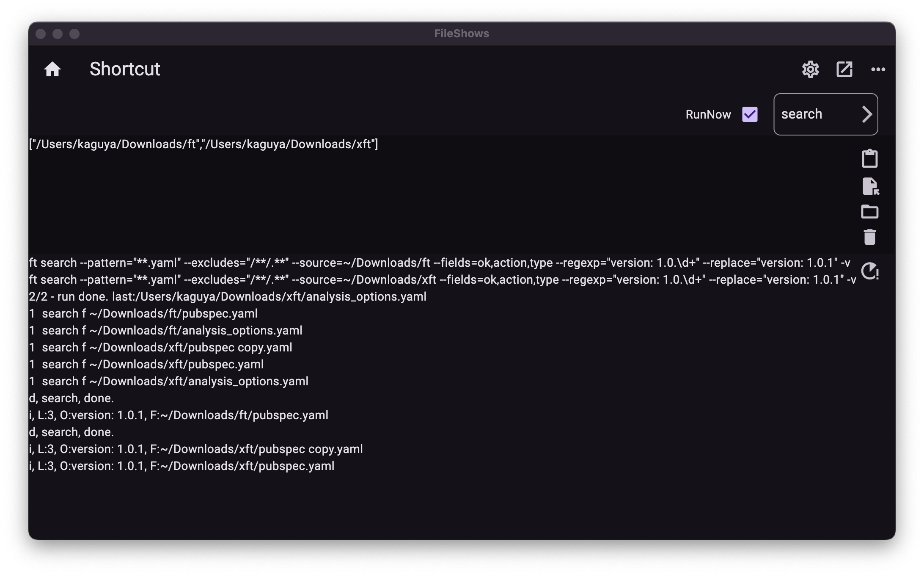Click the folder picker icon
The image size is (924, 575).
869,212
